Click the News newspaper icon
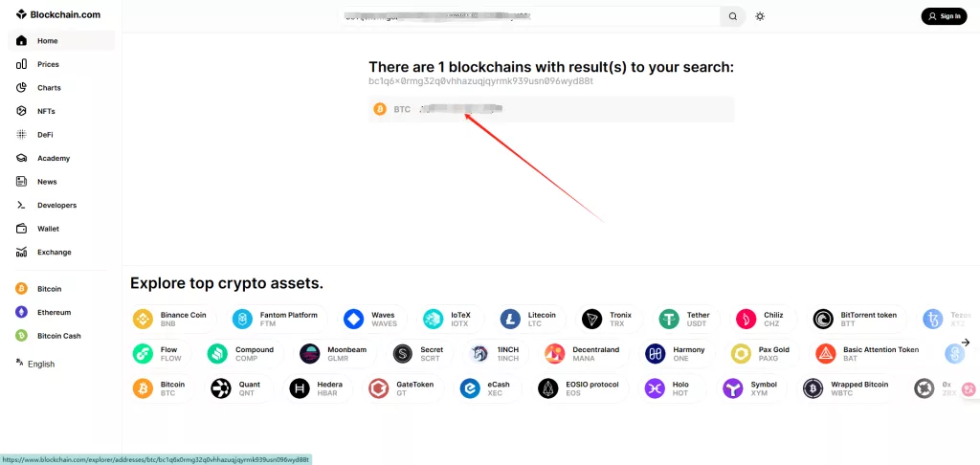 [21, 182]
